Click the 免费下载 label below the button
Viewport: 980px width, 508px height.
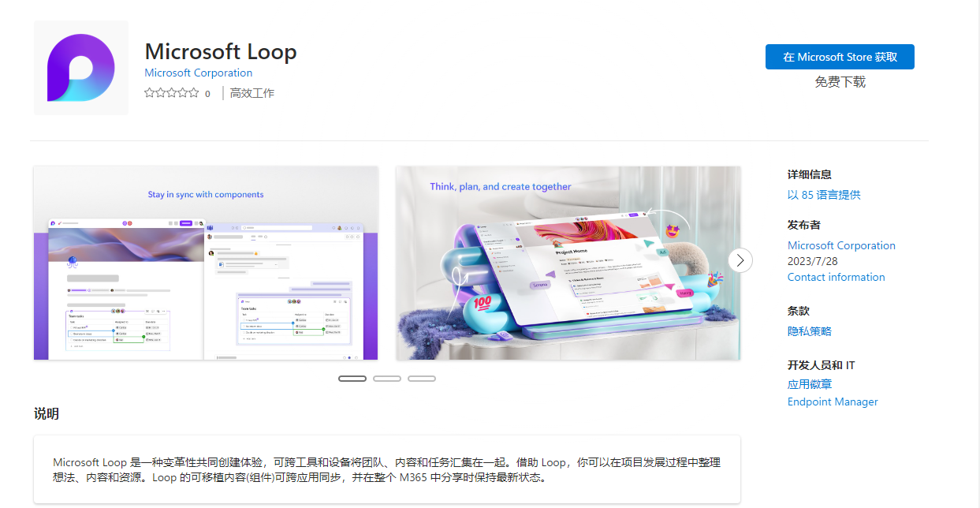click(840, 82)
